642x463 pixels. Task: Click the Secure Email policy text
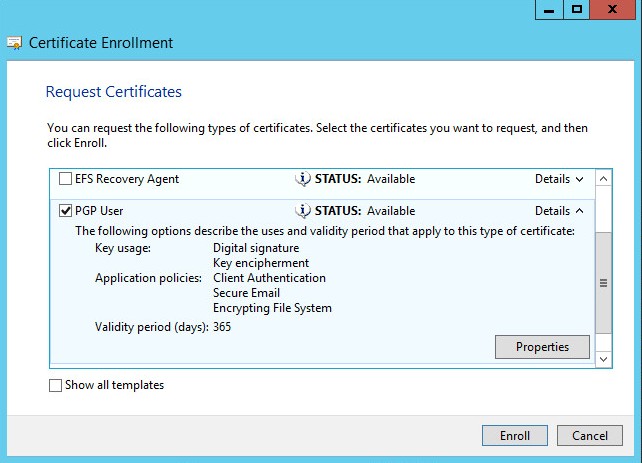tap(246, 293)
